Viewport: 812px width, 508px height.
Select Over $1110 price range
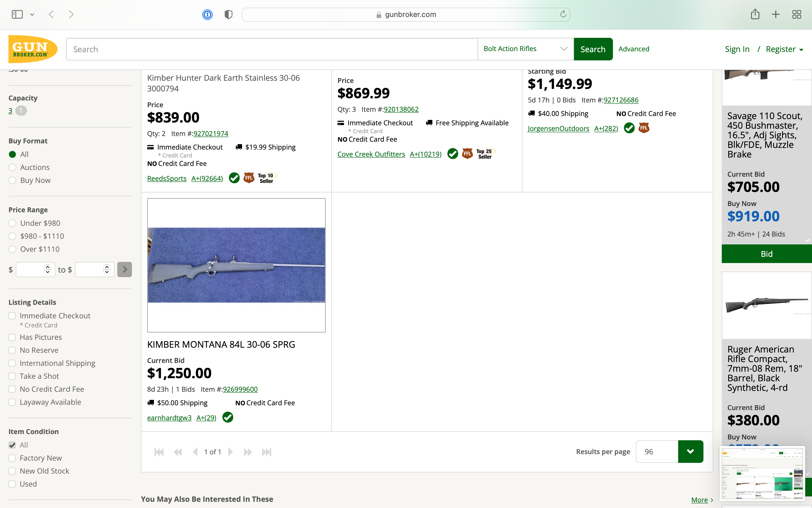pyautogui.click(x=12, y=249)
